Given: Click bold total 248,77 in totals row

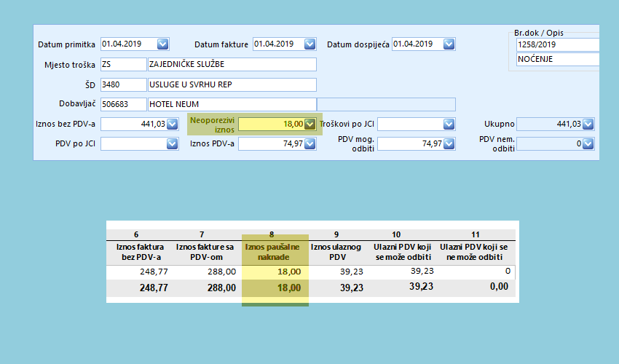Looking at the screenshot, I should (154, 288).
